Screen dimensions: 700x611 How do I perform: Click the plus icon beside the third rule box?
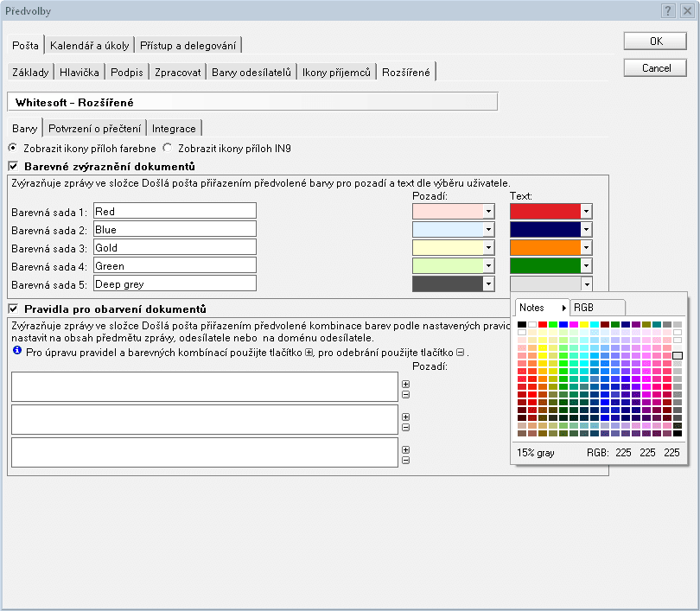(x=405, y=449)
